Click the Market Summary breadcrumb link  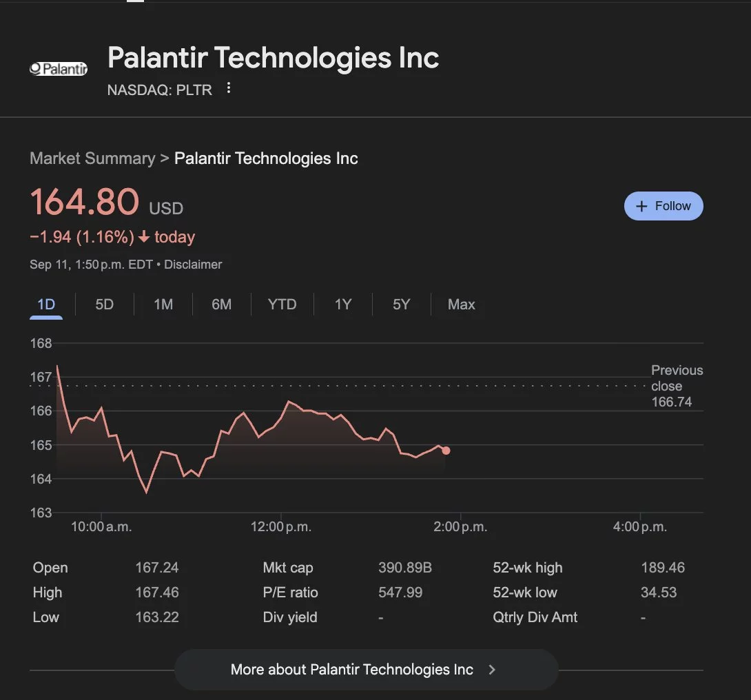coord(92,158)
